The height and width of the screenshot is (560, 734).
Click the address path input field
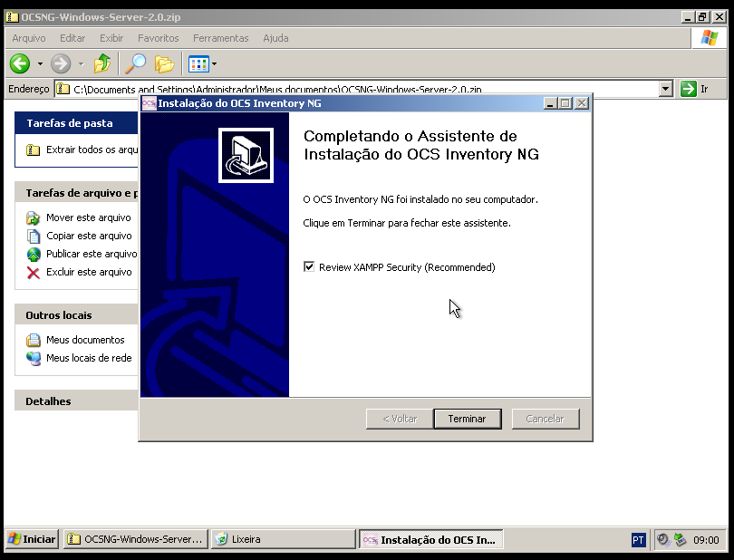pos(363,89)
